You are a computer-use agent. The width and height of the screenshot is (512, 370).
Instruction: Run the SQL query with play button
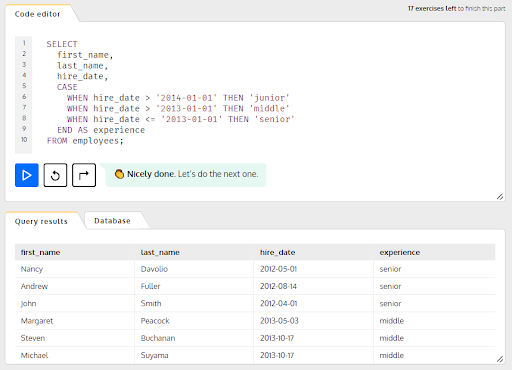27,175
